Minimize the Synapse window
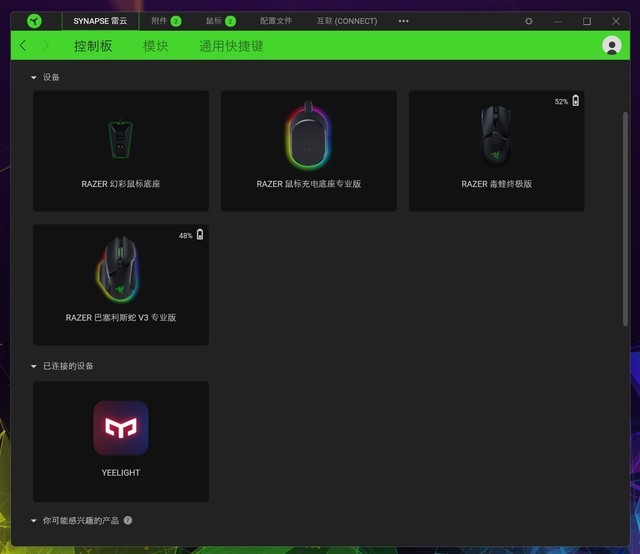The image size is (640, 554). [x=558, y=21]
